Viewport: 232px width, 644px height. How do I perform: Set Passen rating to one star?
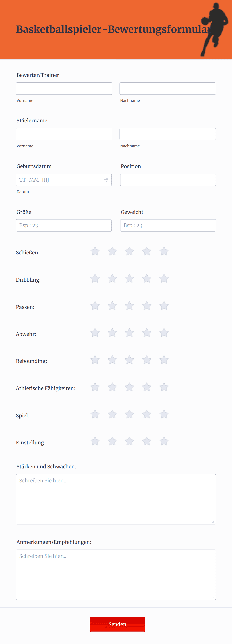point(95,306)
